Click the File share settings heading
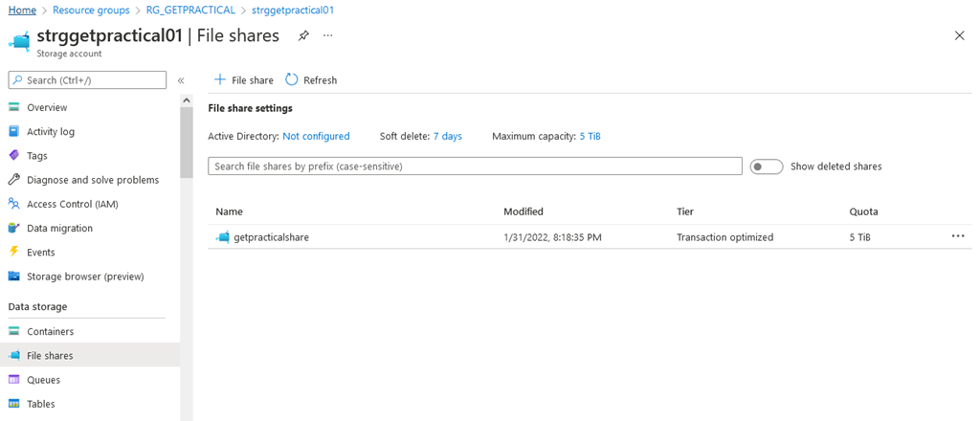This screenshot has width=980, height=421. tap(250, 108)
